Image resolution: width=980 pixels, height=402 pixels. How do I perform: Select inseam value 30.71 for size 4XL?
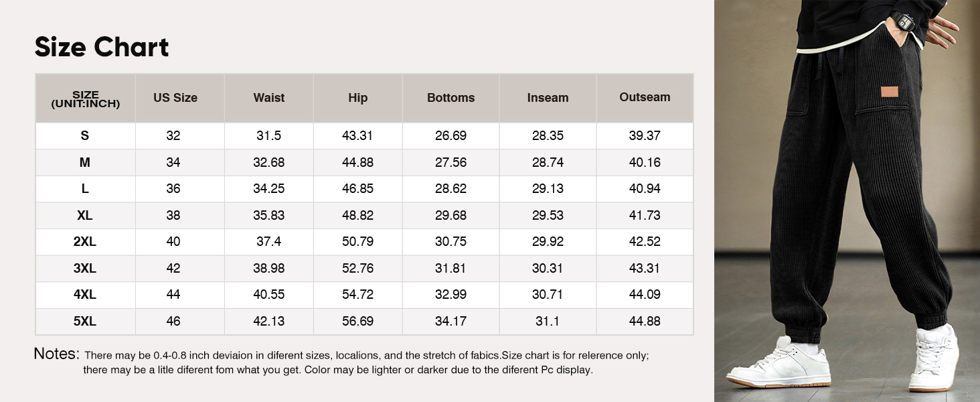pyautogui.click(x=548, y=295)
